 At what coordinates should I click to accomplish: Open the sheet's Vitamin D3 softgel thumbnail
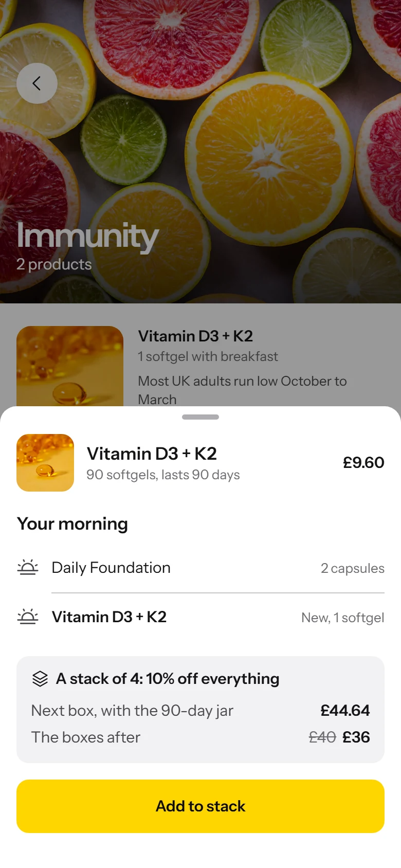click(45, 463)
